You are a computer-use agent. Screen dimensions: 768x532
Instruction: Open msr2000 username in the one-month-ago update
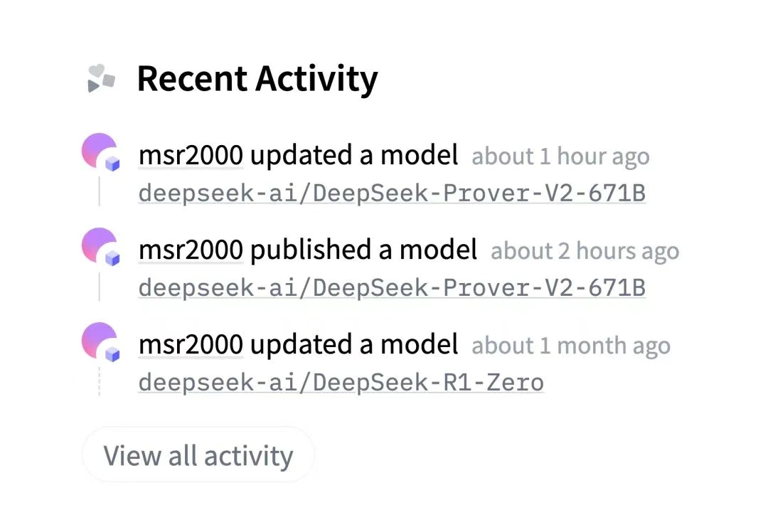191,344
